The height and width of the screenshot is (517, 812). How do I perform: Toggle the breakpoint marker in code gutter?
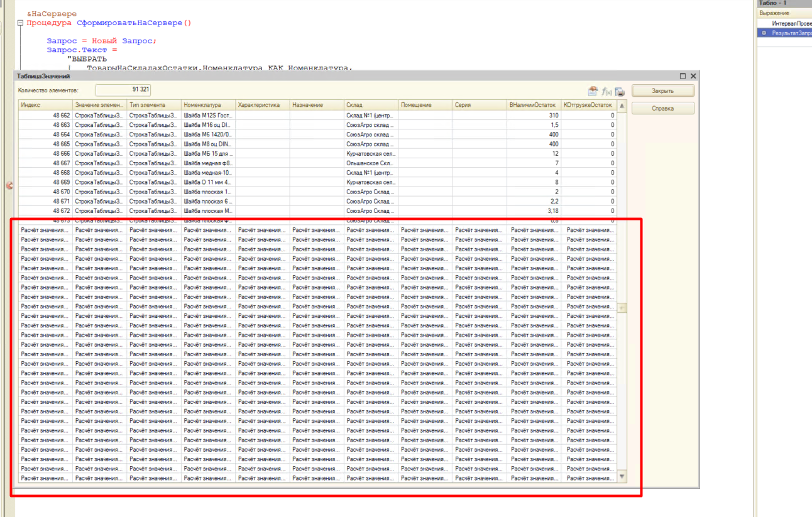coord(9,185)
